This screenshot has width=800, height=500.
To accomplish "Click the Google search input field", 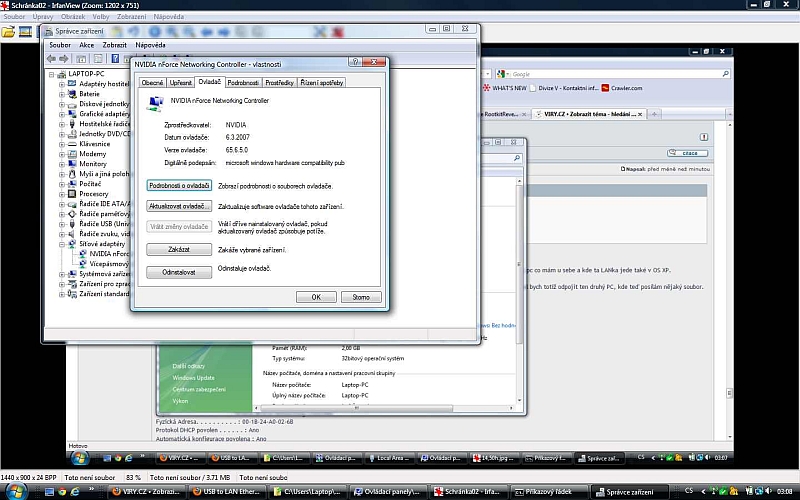I will 615,74.
